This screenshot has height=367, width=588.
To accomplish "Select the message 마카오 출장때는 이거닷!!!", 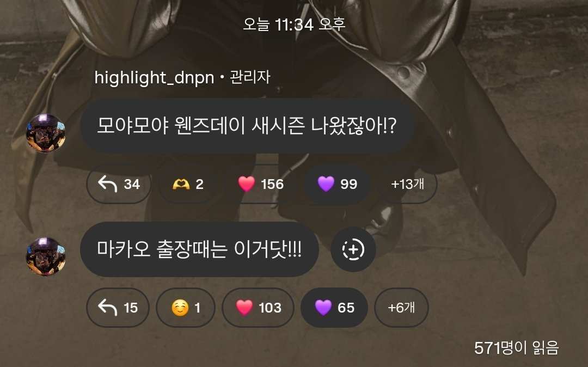I will (x=199, y=249).
